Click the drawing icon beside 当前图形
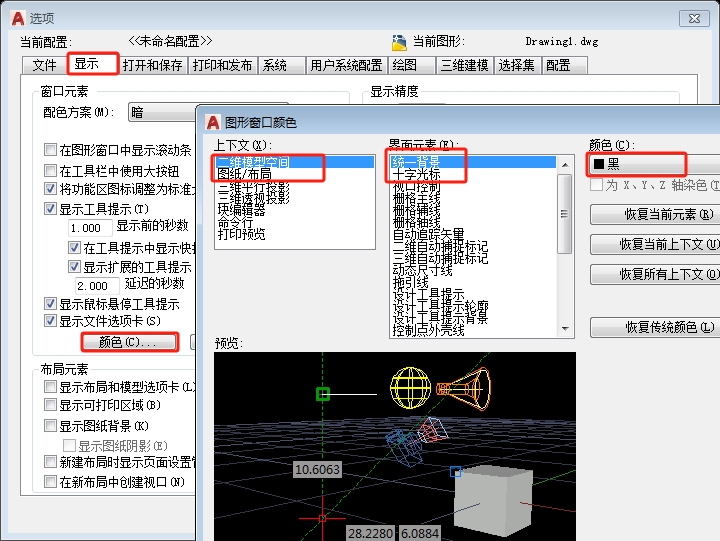The image size is (720, 541). [x=399, y=43]
